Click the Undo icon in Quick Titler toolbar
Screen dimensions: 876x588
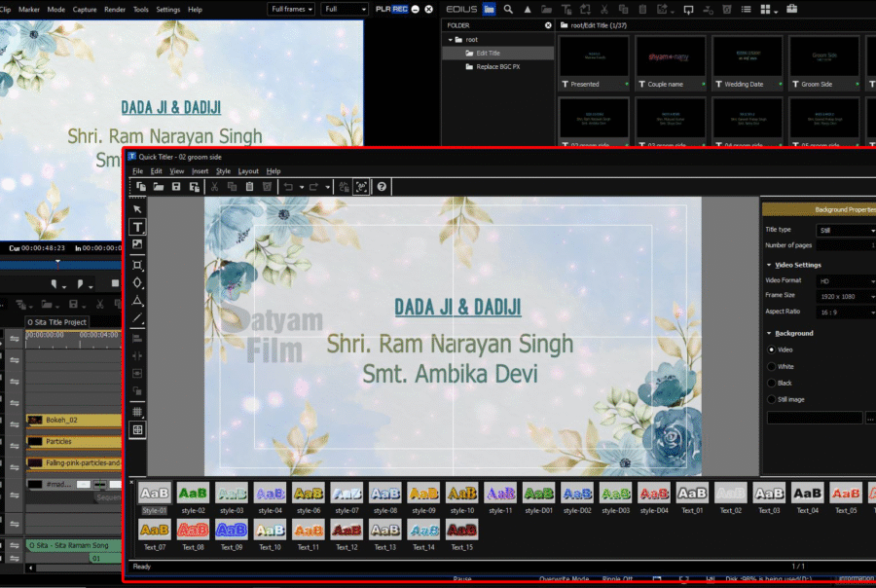click(x=290, y=186)
